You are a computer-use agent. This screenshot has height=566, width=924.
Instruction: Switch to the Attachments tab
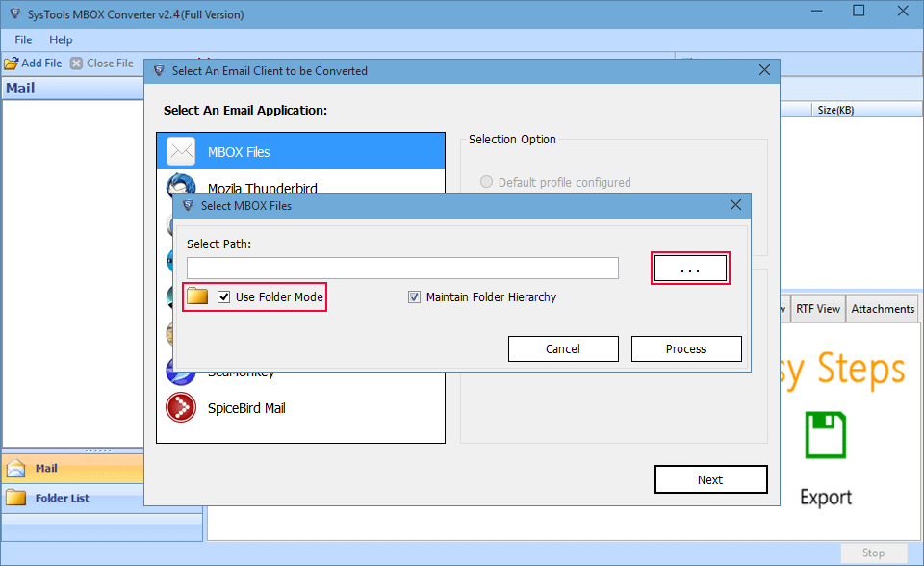tap(883, 309)
